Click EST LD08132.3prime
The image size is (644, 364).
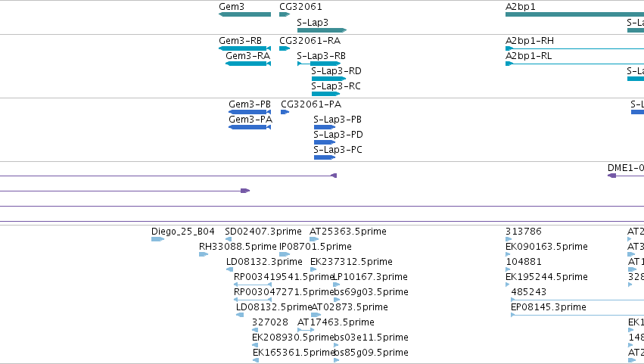(229, 269)
